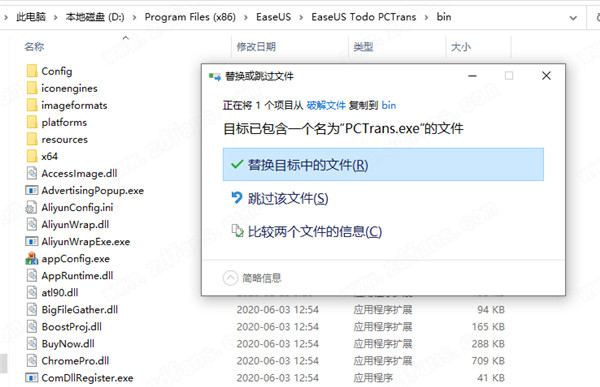Minimize the replace or skip dialog

(473, 76)
